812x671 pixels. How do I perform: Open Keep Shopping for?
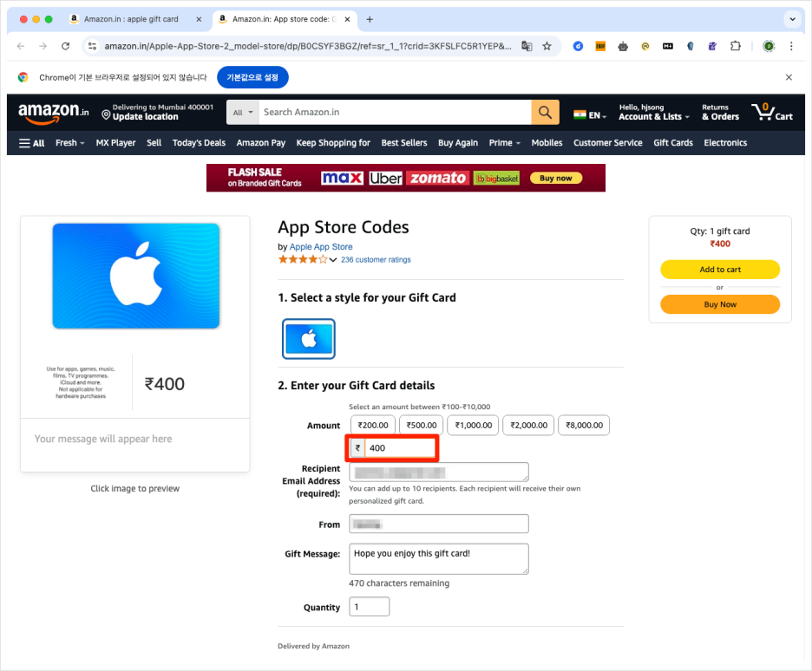pos(333,143)
